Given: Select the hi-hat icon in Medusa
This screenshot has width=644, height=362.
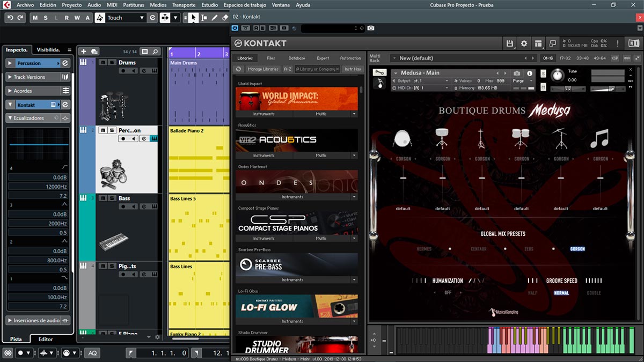Looking at the screenshot, I should [481, 138].
